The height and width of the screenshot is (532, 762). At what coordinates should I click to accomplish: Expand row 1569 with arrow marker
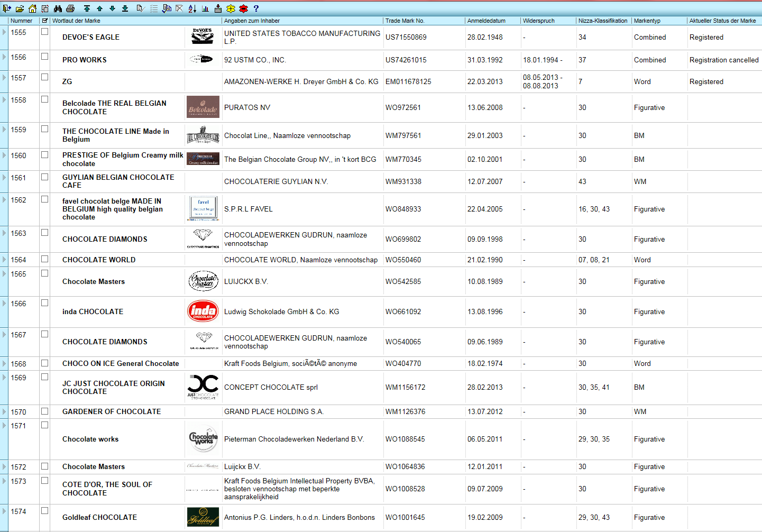click(4, 377)
